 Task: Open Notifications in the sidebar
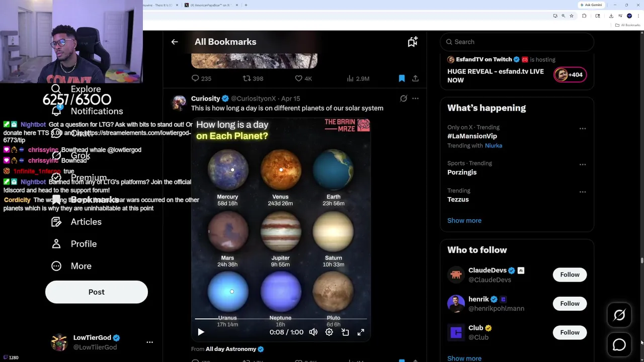[88, 111]
